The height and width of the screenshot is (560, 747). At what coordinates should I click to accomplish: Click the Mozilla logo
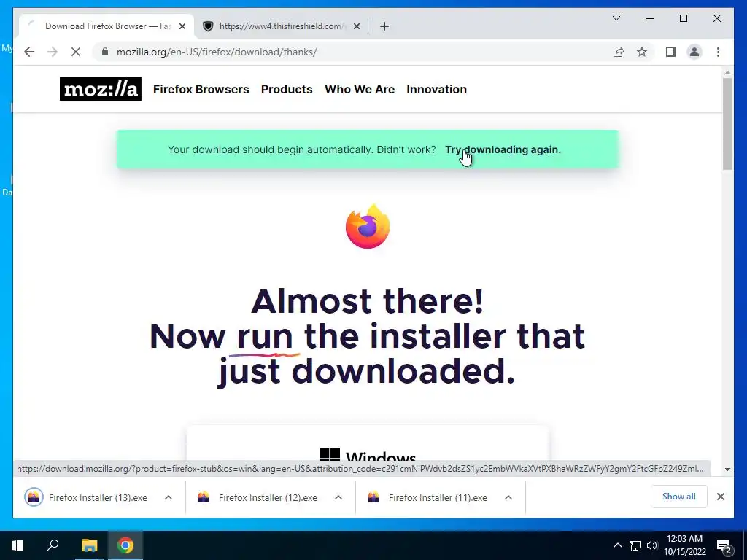(x=101, y=89)
